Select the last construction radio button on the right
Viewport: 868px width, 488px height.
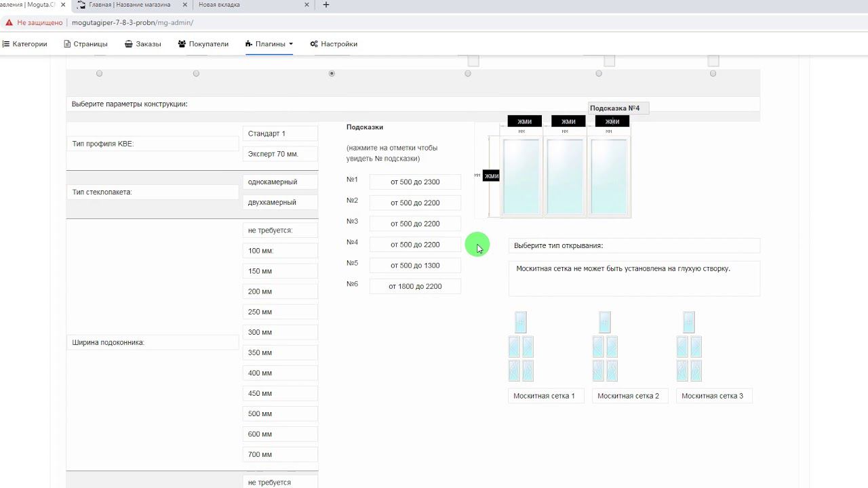(713, 73)
